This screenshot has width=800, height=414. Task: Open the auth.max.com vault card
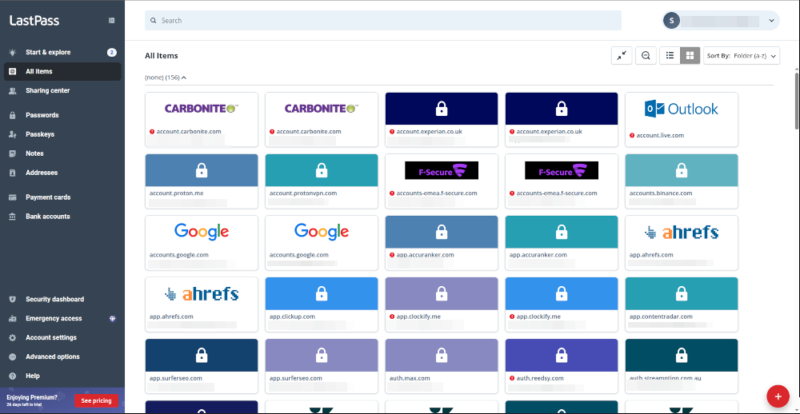pos(441,366)
